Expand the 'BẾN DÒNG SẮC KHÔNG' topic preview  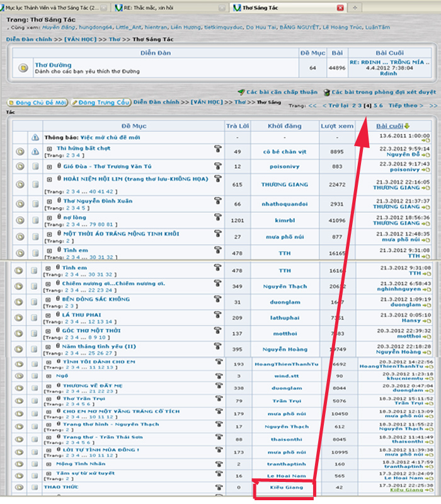click(x=48, y=300)
